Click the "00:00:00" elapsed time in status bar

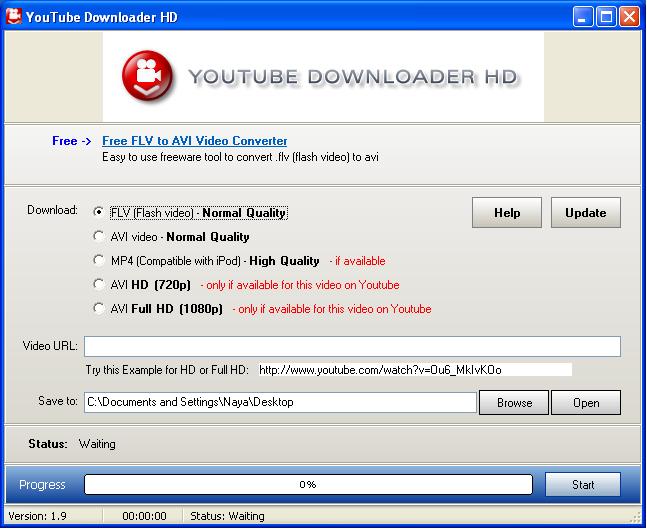tap(144, 516)
